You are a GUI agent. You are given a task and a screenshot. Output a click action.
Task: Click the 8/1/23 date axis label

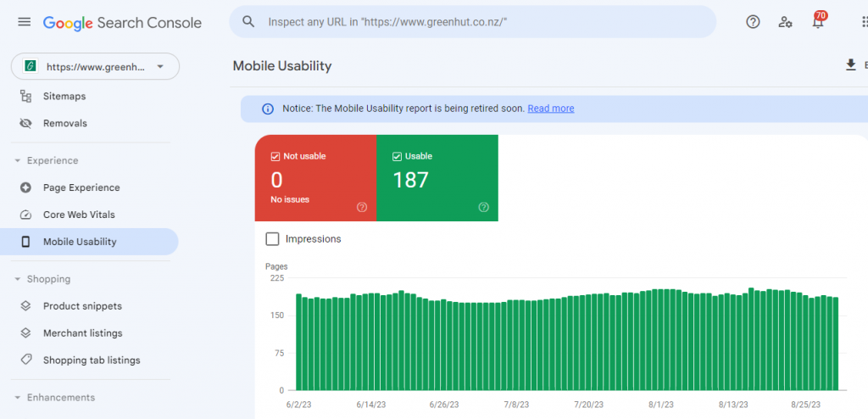pos(661,405)
